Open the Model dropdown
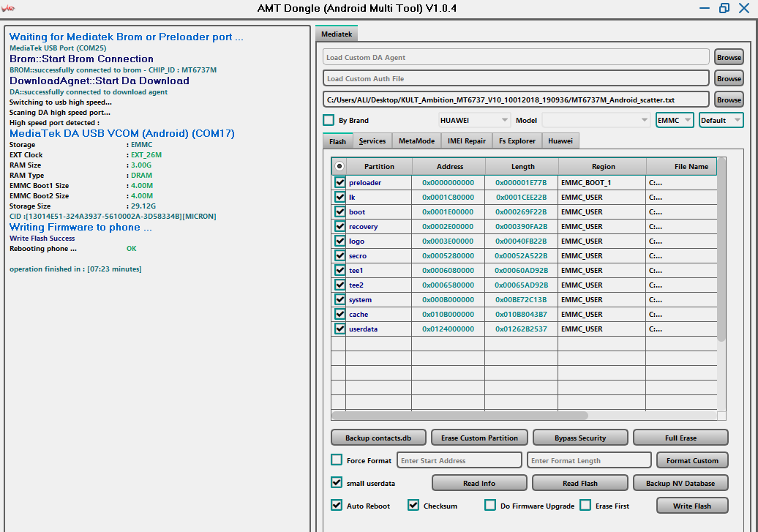758x532 pixels. click(596, 120)
